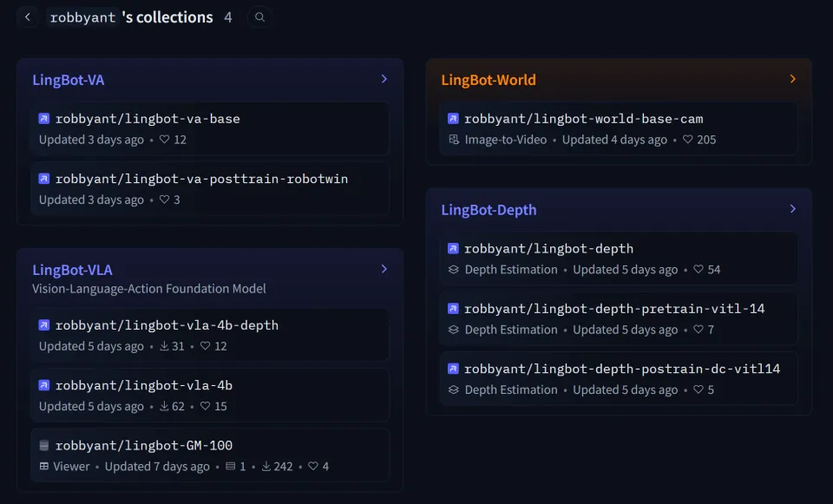Click the Image-to-Video task icon

pyautogui.click(x=453, y=140)
